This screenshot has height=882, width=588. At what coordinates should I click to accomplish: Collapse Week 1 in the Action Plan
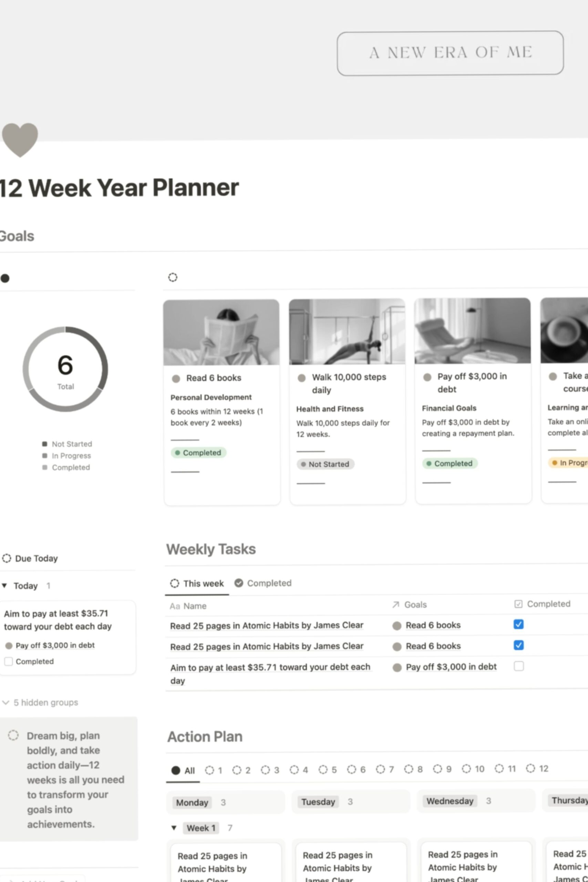(x=174, y=828)
